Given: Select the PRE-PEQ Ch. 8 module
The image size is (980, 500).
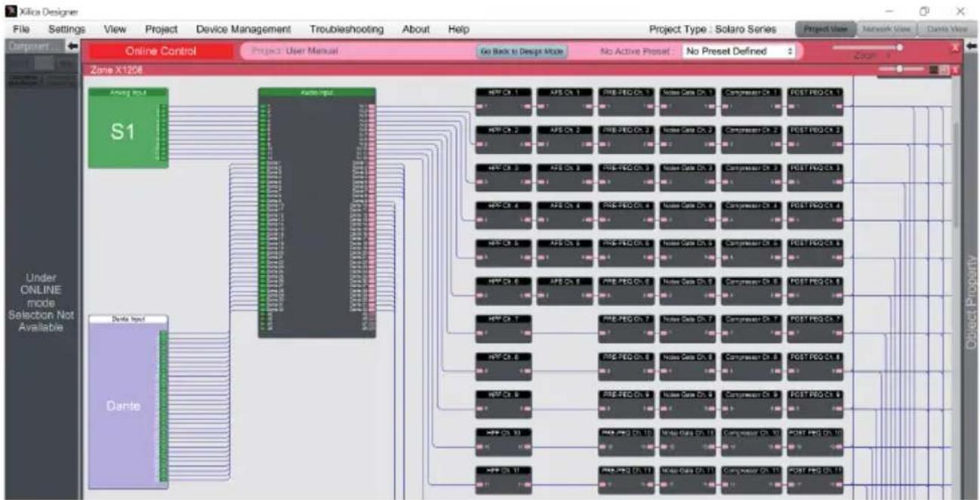Looking at the screenshot, I should [626, 366].
